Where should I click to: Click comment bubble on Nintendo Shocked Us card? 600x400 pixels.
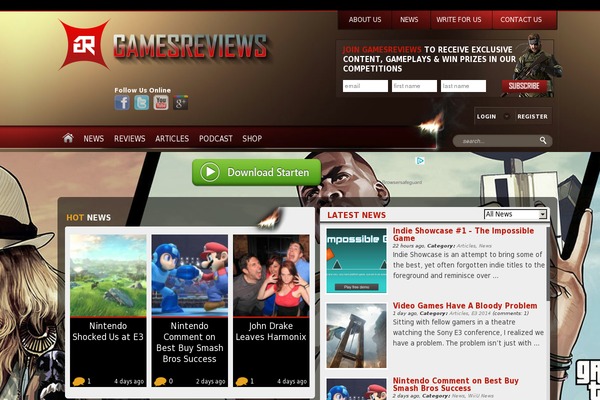click(79, 381)
